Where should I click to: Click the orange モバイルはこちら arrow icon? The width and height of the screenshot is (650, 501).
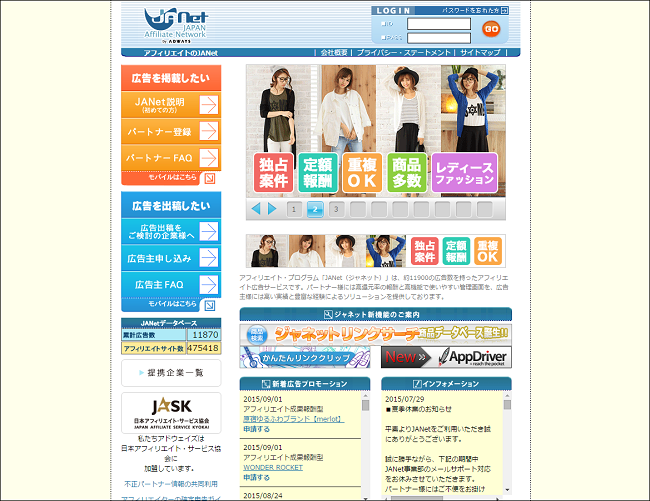pos(210,178)
